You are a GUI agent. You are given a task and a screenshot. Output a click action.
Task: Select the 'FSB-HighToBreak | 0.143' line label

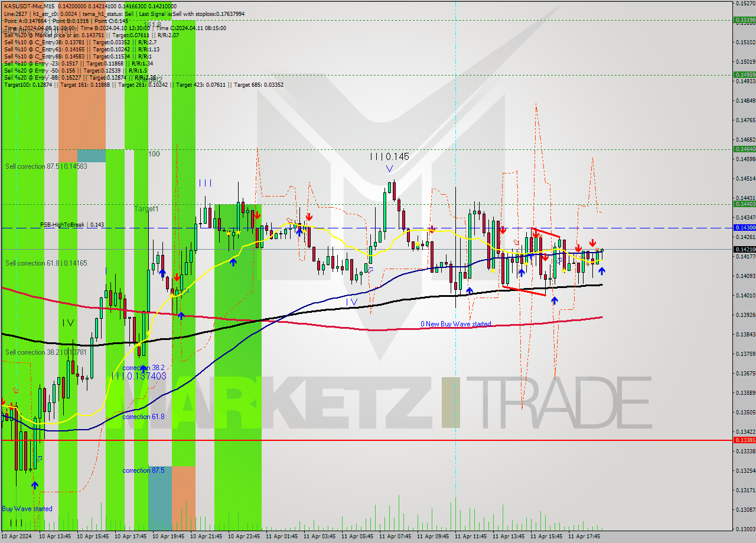click(x=72, y=225)
